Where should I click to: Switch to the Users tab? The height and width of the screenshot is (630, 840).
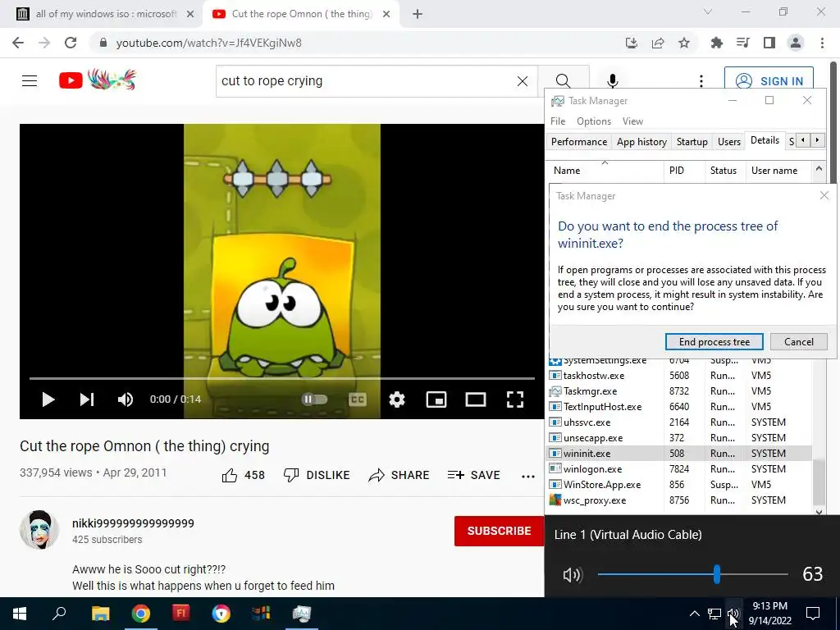coord(729,142)
